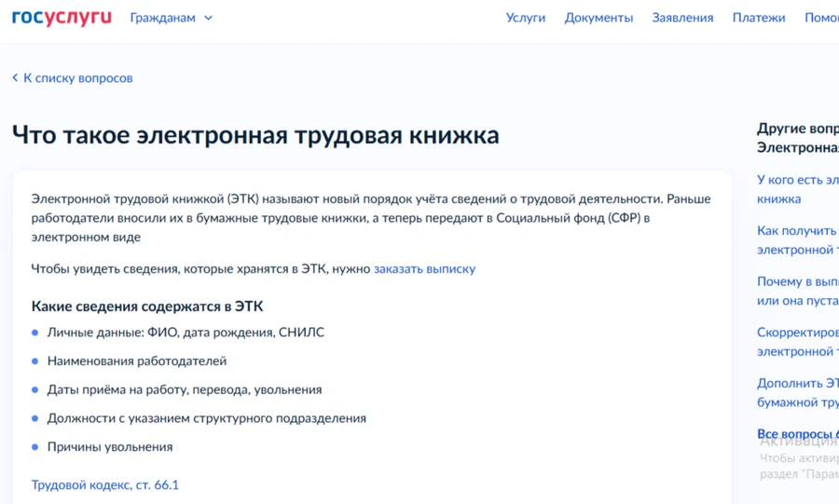The image size is (839, 504).
Task: Follow the заказать выписку link
Action: (x=424, y=269)
